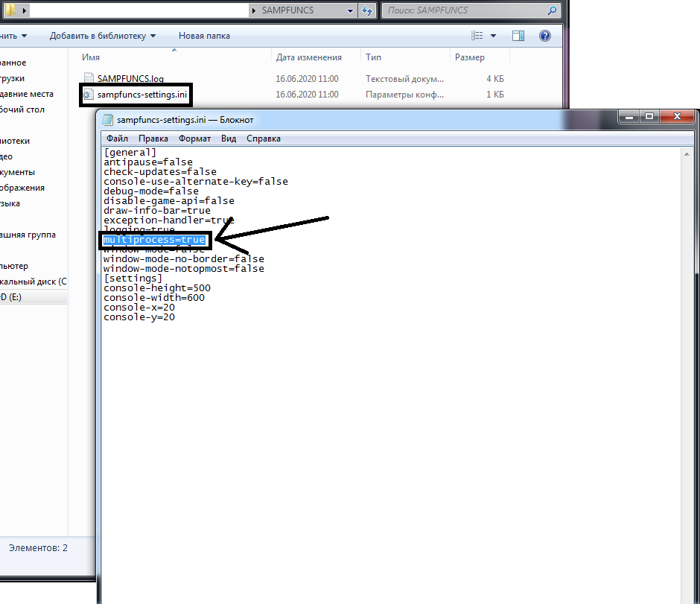700x604 pixels.
Task: Toggle the preview pane icon
Action: (518, 36)
